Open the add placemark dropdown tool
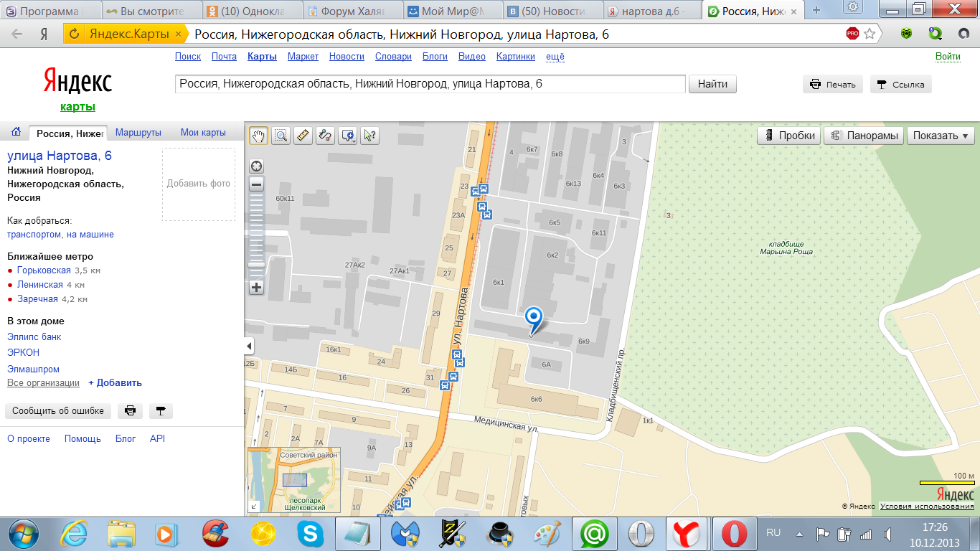 click(x=348, y=135)
